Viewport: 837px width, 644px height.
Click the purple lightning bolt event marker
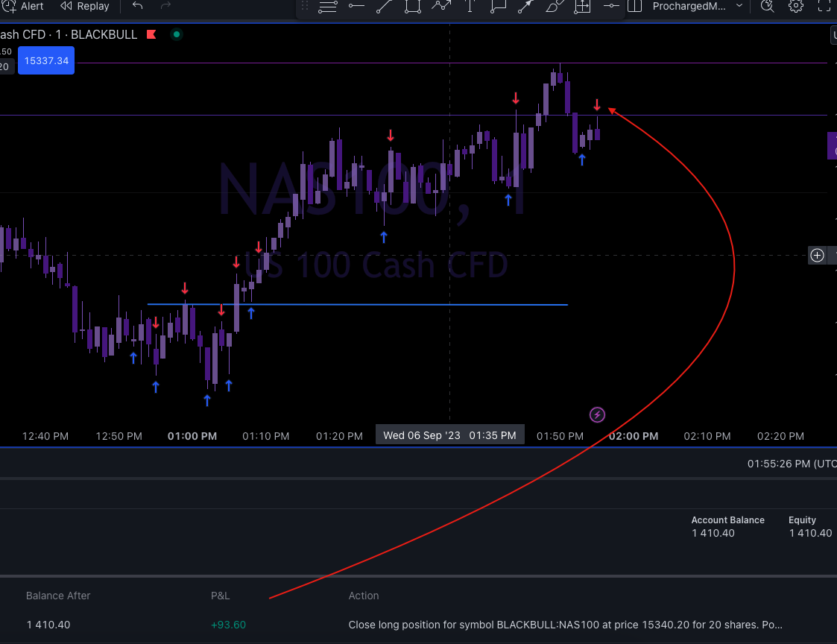click(597, 414)
